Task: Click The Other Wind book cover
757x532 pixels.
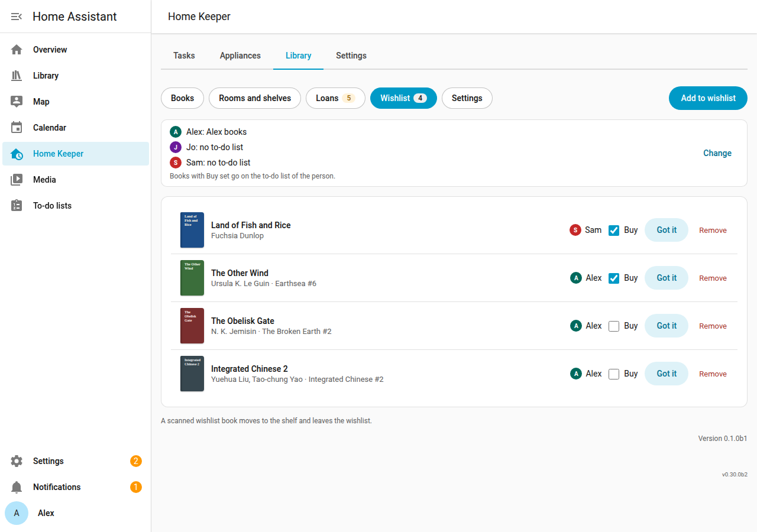Action: [x=192, y=278]
